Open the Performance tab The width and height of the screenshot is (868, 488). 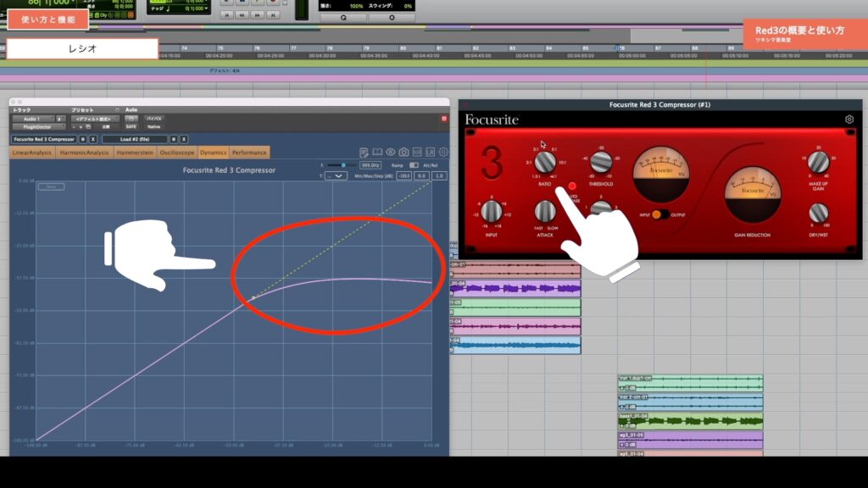click(x=249, y=152)
